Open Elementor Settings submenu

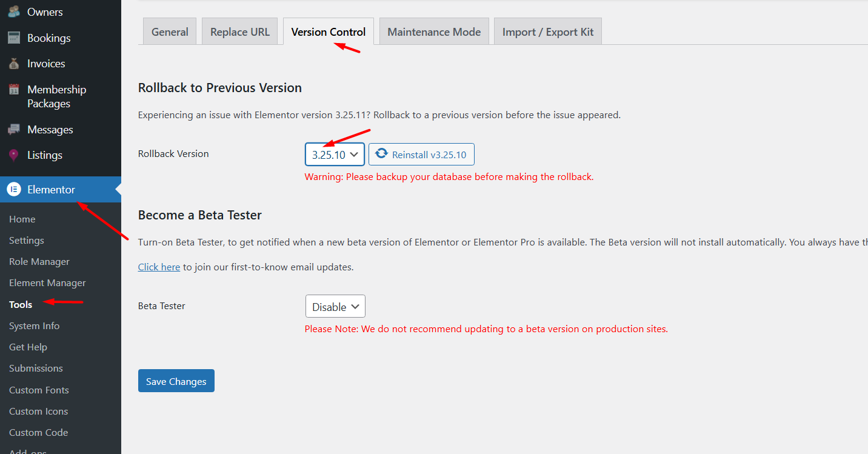click(x=27, y=240)
